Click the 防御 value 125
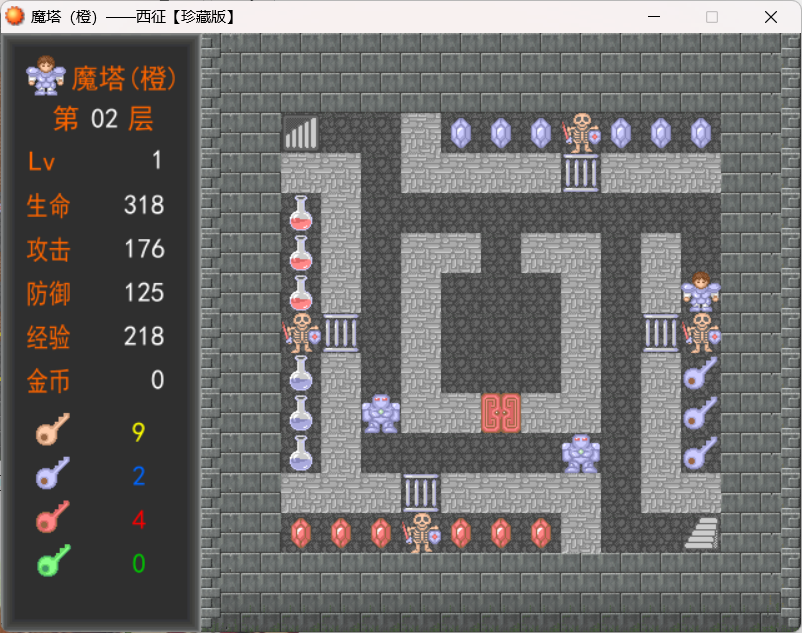802x633 pixels. [x=144, y=293]
